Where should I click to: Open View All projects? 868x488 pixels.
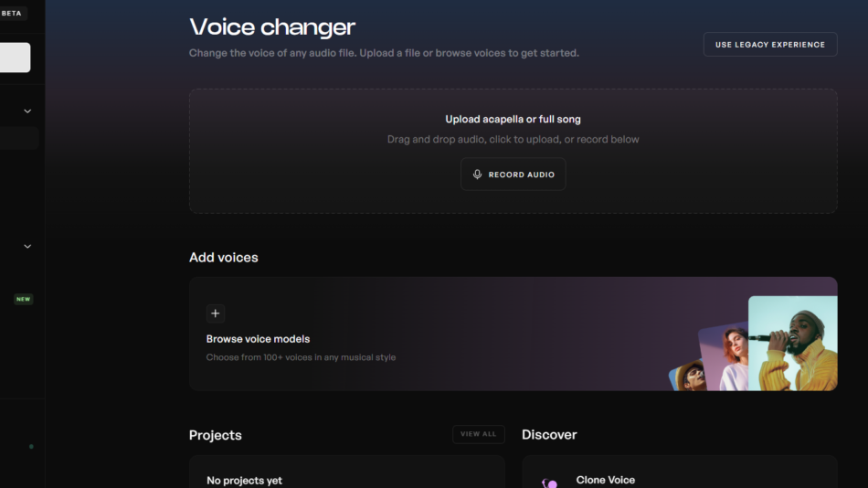click(478, 434)
